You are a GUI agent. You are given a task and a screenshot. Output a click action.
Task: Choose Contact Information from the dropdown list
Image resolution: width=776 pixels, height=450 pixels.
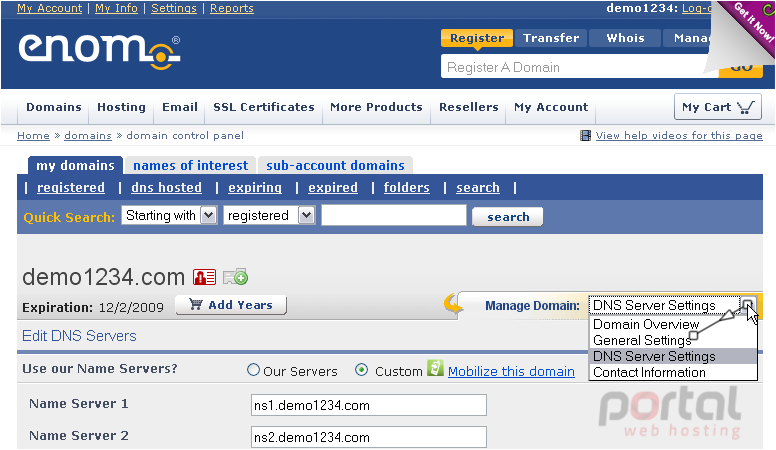point(673,372)
